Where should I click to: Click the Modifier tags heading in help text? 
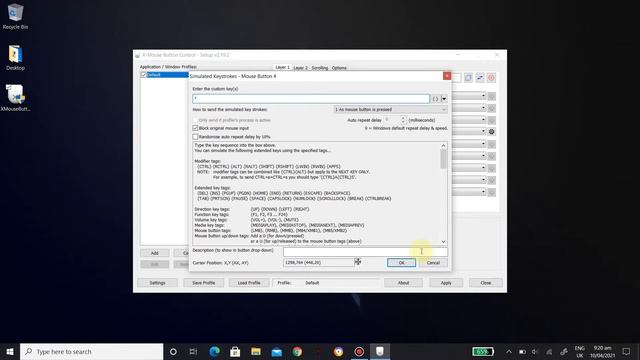pyautogui.click(x=207, y=161)
